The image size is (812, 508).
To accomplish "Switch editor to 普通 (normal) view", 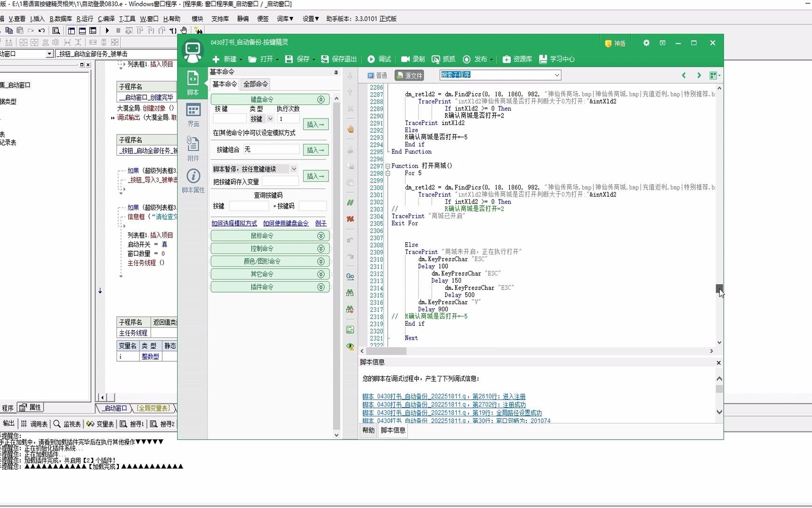I will coord(377,75).
